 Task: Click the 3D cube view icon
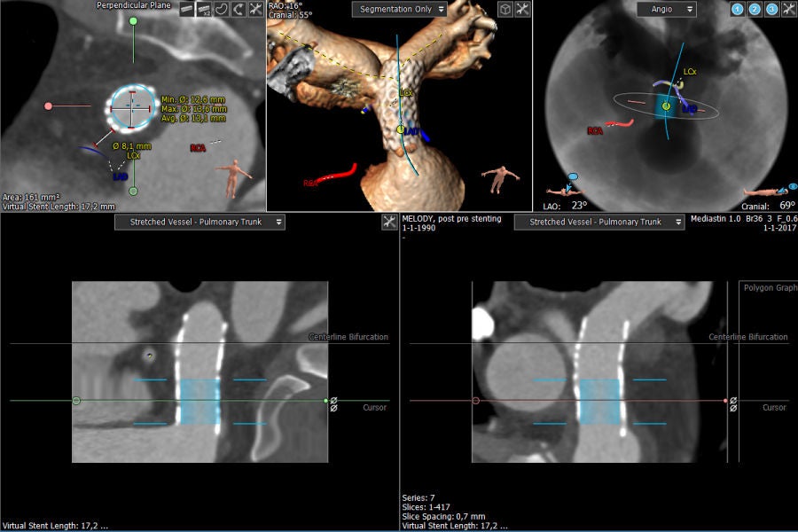click(505, 9)
